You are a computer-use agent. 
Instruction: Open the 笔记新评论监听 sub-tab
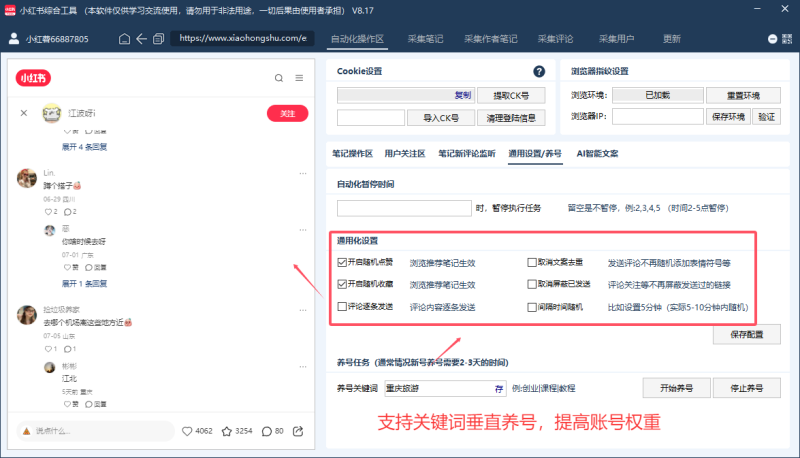coord(467,154)
